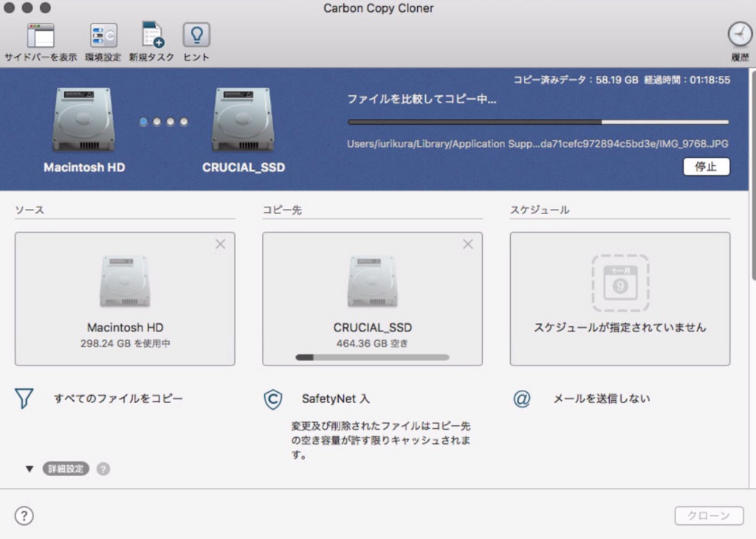Image resolution: width=756 pixels, height=539 pixels.
Task: Collapse the advanced settings disclosure triangle
Action: coord(30,469)
